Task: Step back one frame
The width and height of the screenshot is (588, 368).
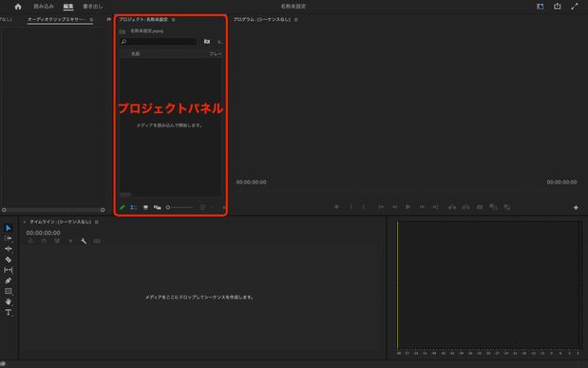Action: pyautogui.click(x=395, y=207)
